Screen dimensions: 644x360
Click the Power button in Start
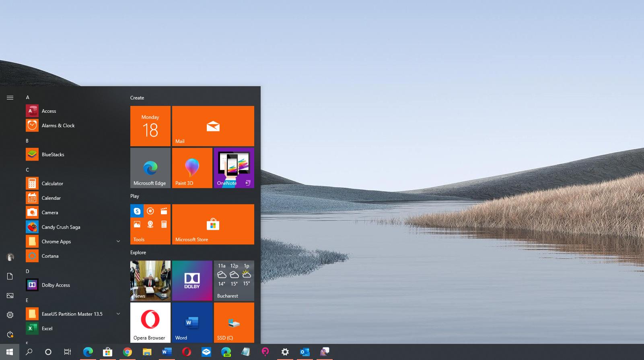[10, 334]
